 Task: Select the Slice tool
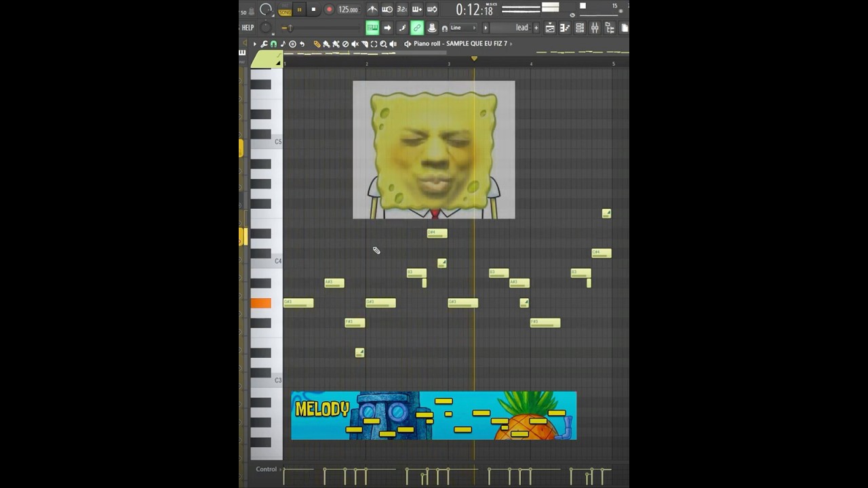click(x=364, y=44)
